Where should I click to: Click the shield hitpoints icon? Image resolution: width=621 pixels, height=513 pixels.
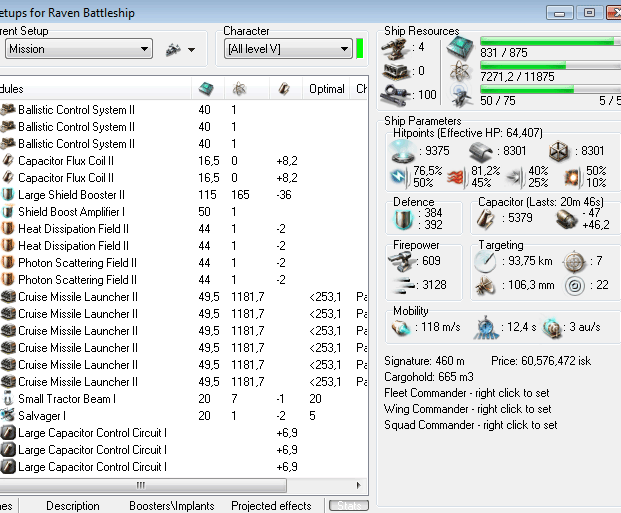tap(403, 151)
